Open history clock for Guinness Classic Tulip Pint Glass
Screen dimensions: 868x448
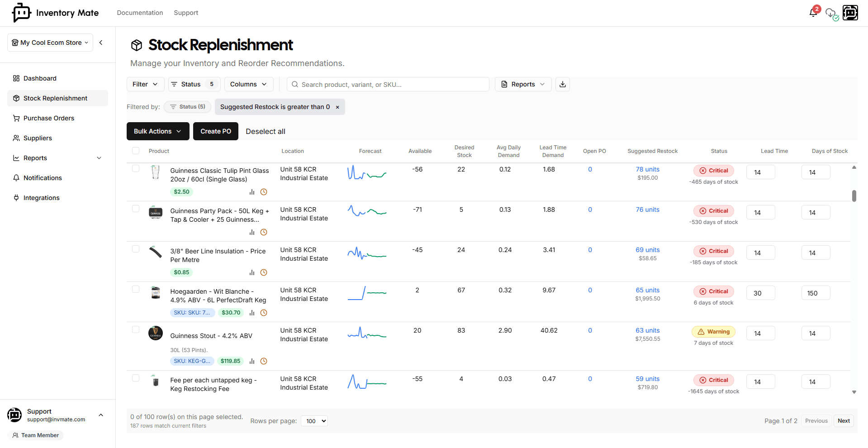(x=264, y=192)
